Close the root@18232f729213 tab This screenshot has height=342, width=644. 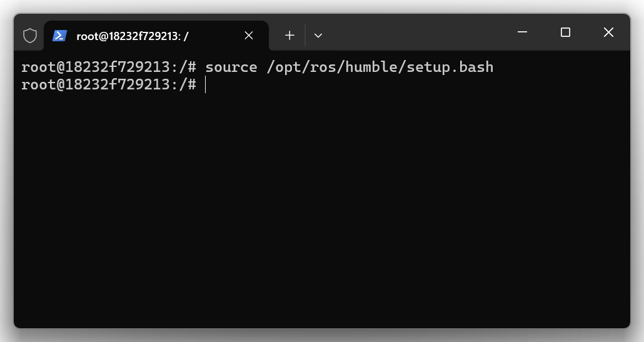[x=249, y=36]
